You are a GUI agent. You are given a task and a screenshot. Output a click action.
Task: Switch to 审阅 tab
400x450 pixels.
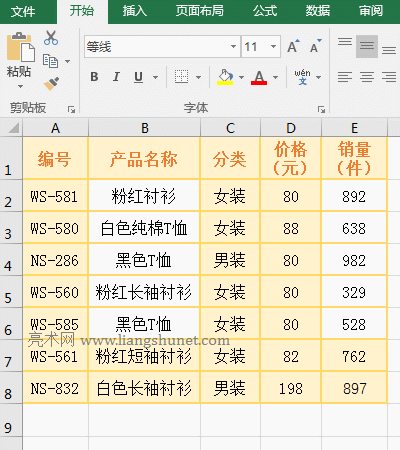[371, 11]
